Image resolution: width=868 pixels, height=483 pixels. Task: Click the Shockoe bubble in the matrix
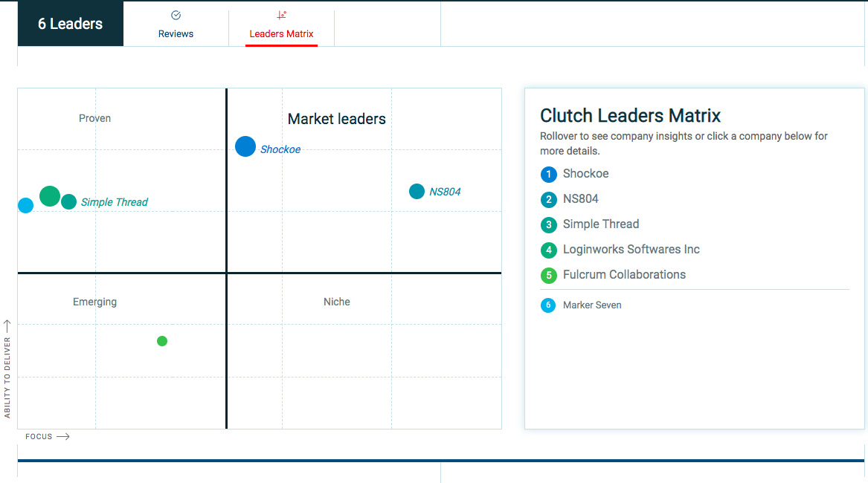click(x=245, y=146)
